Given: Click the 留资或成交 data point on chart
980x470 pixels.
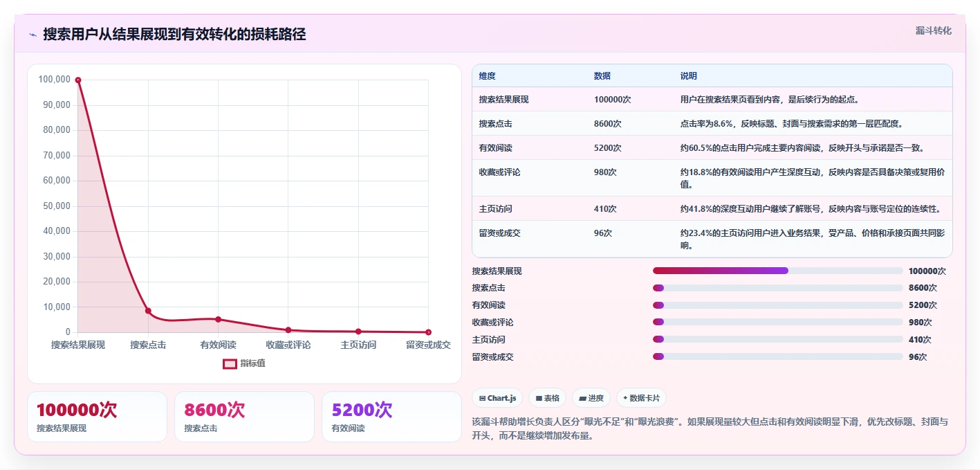Looking at the screenshot, I should [x=428, y=332].
